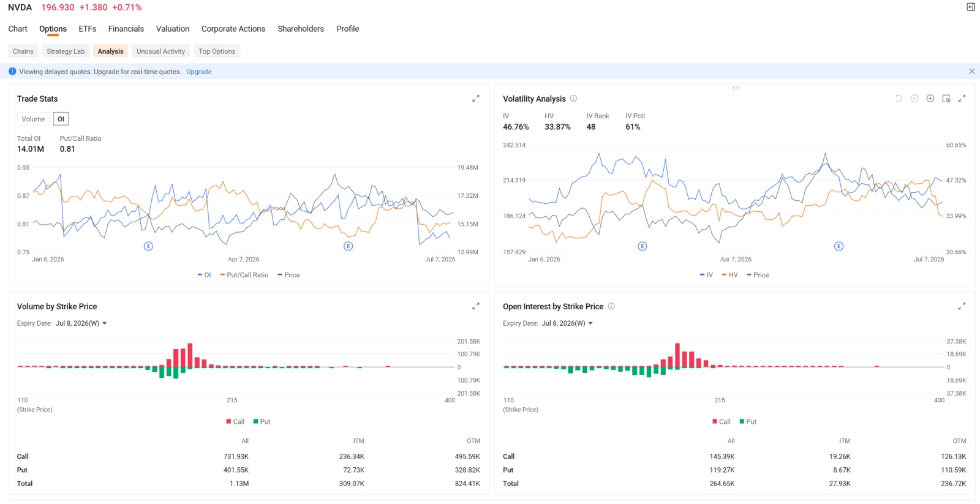
Task: Toggle the Price series in Trade Stats legend
Action: pos(288,275)
